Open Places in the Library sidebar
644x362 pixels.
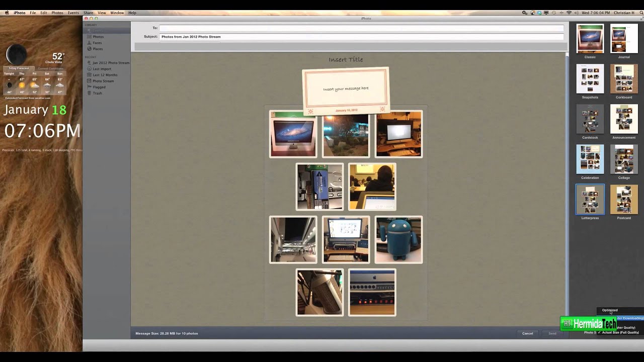click(98, 49)
